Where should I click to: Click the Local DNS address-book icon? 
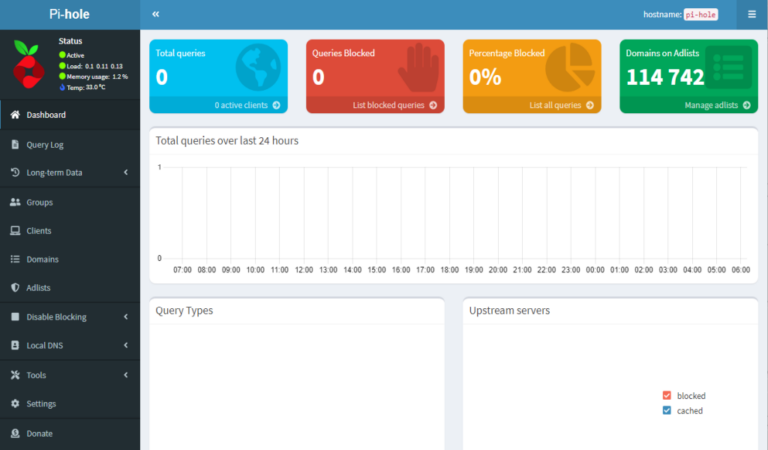[x=15, y=345]
